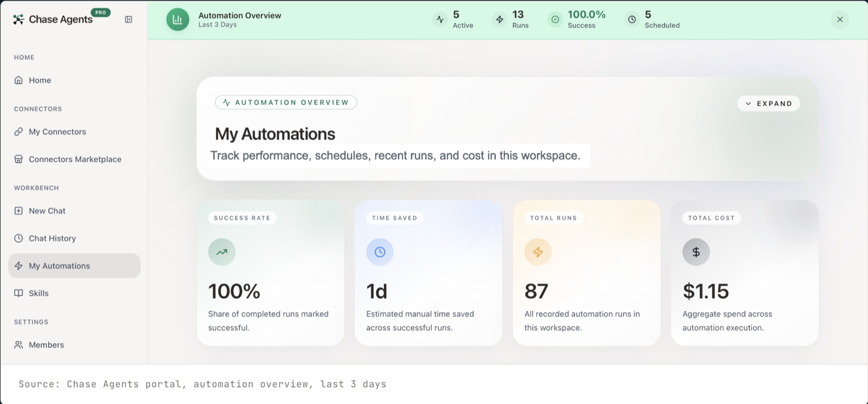Click the Chase Agents brand name
Screen dimensions: 868x404
(x=61, y=20)
